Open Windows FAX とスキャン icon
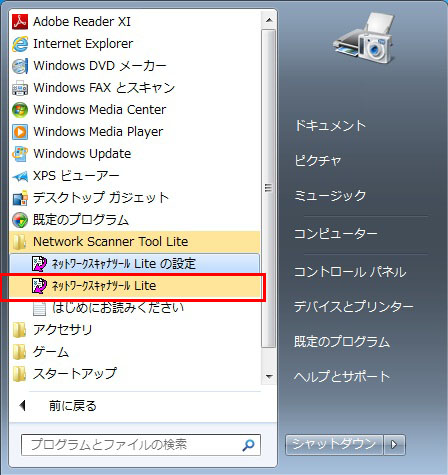Image resolution: width=448 pixels, height=475 pixels. coord(20,88)
